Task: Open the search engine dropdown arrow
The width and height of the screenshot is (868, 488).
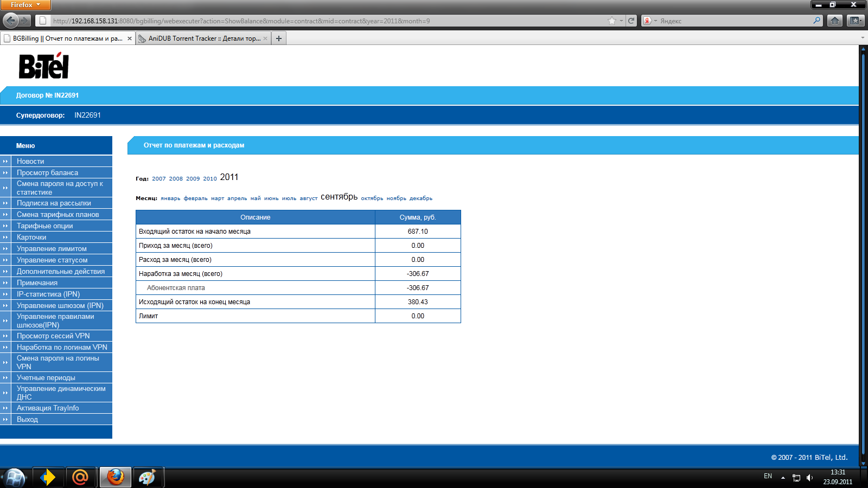Action: pos(655,21)
